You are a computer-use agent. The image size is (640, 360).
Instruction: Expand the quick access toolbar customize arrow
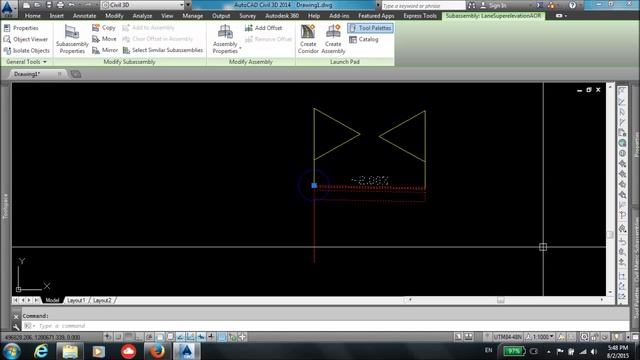(189, 5)
